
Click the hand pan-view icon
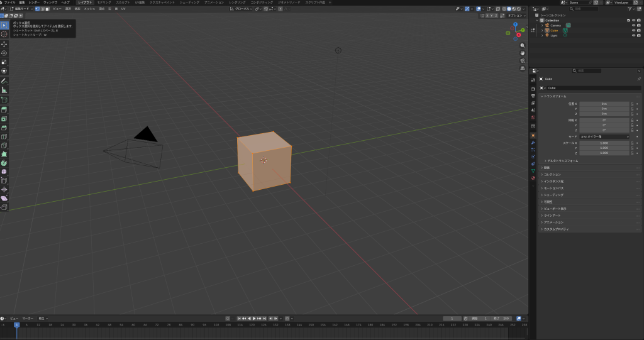523,53
